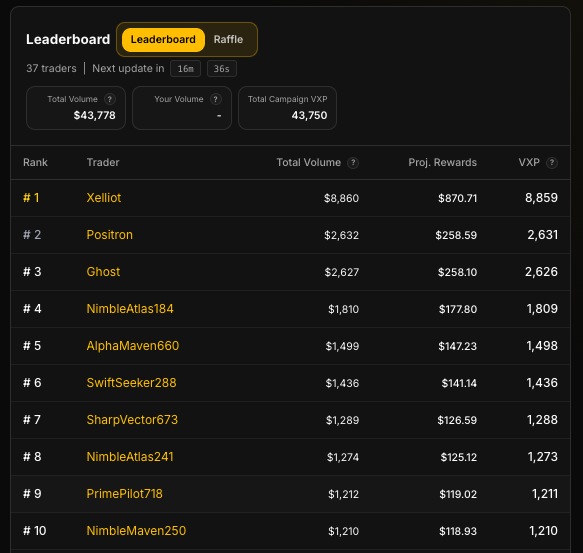The image size is (583, 553).
Task: Click the 8,859 VXP value
Action: point(541,198)
